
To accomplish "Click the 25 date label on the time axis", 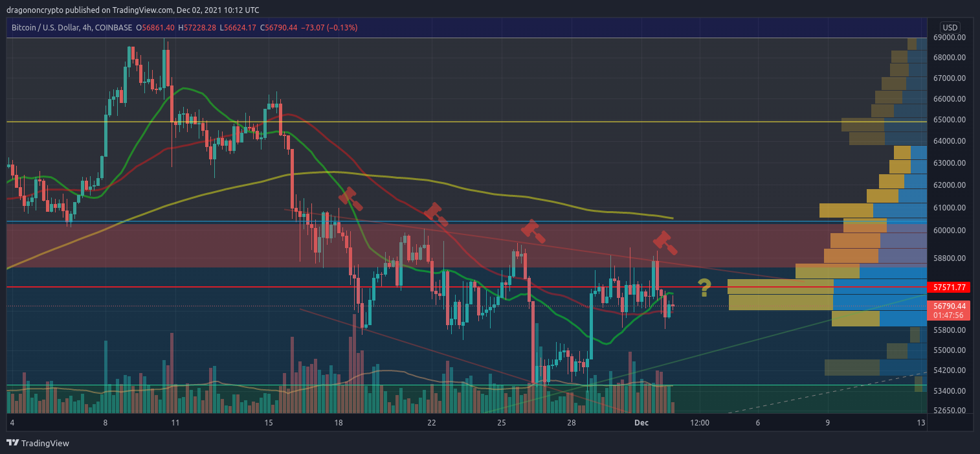I will [502, 423].
